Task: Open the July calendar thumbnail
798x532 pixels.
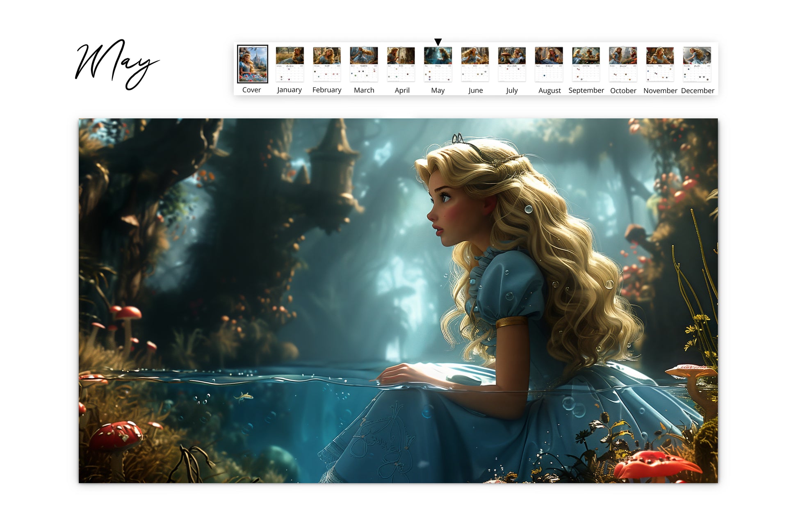Action: pyautogui.click(x=512, y=64)
